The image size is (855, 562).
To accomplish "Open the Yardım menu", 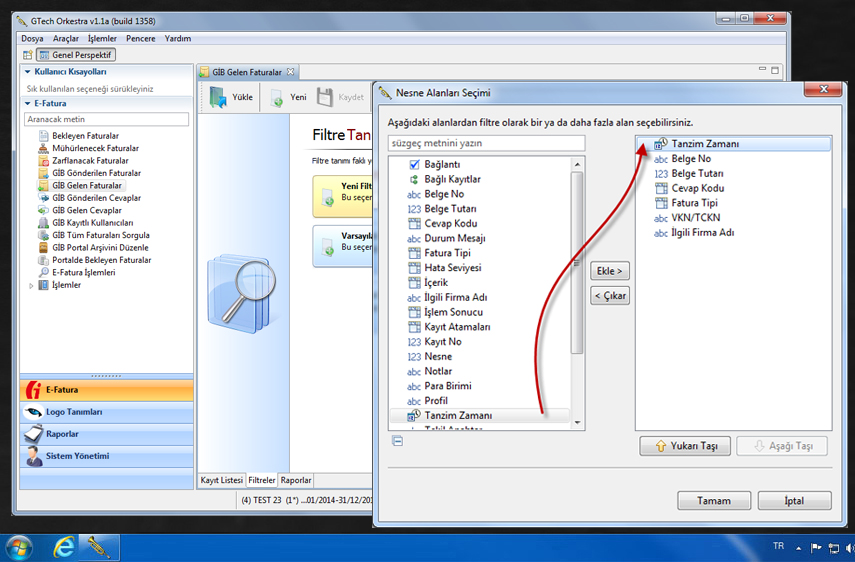I will pos(178,39).
